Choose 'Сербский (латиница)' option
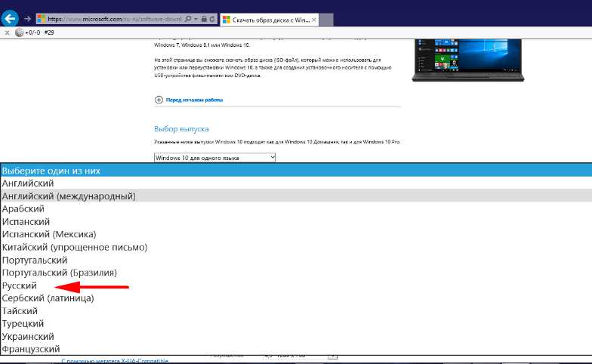Viewport: 592px width, 364px height. coord(296,298)
